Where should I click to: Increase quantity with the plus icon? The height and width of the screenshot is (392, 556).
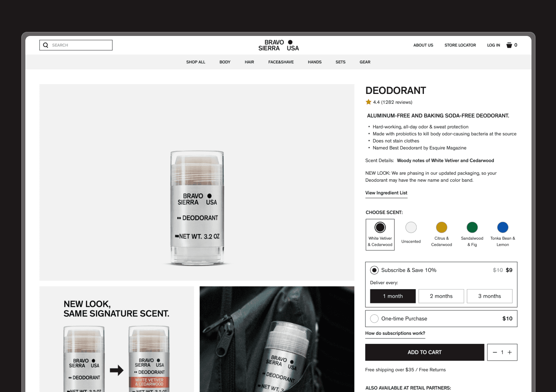pyautogui.click(x=510, y=352)
